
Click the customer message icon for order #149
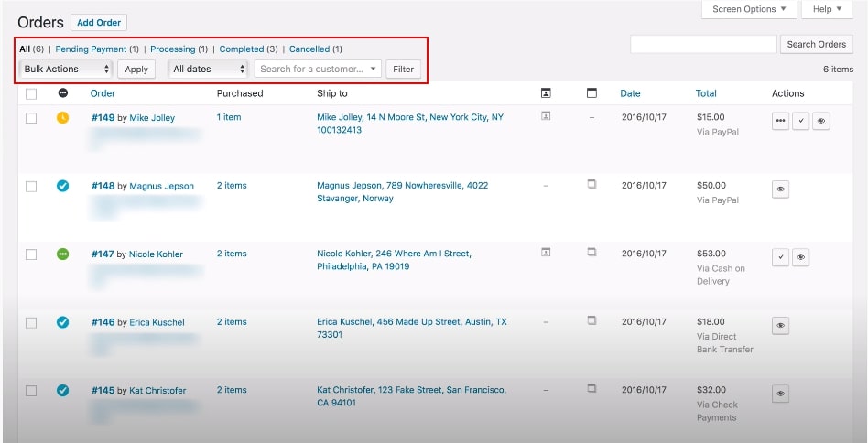546,116
